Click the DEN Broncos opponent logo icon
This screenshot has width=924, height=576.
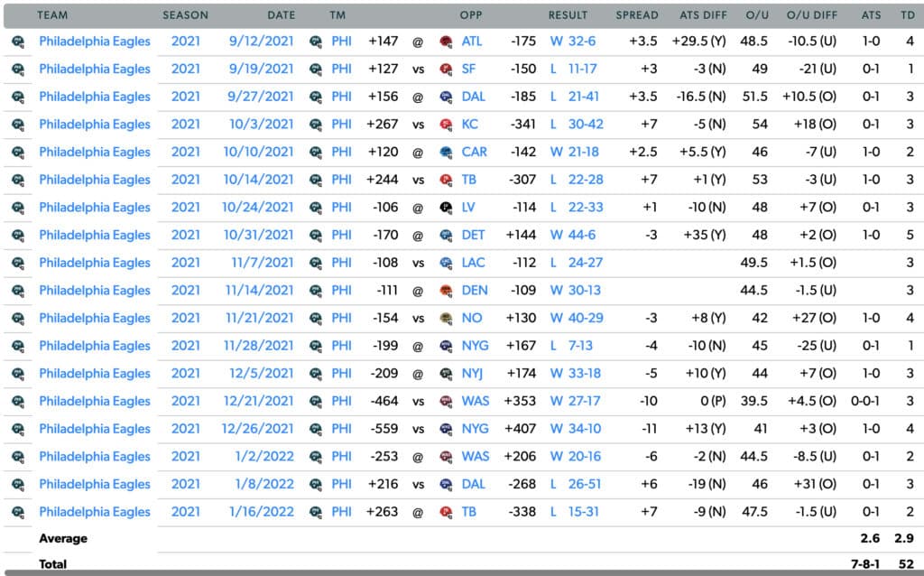pos(446,291)
